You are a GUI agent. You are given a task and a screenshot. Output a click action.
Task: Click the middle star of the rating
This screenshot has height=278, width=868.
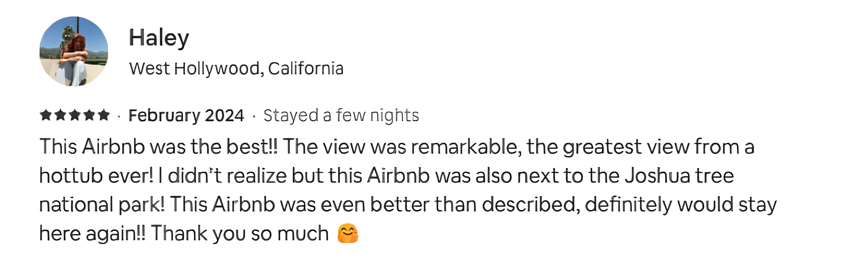[75, 115]
